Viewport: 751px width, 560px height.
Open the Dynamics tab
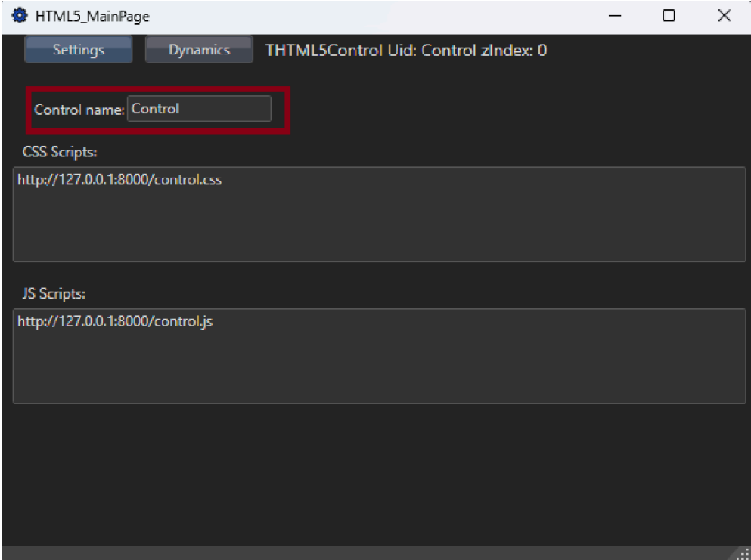[199, 51]
